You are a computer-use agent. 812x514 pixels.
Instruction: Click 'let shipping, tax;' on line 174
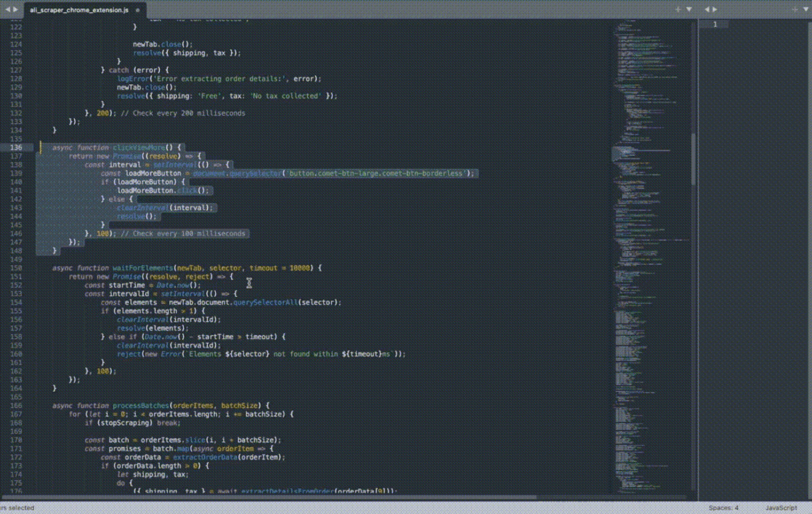[x=153, y=475]
